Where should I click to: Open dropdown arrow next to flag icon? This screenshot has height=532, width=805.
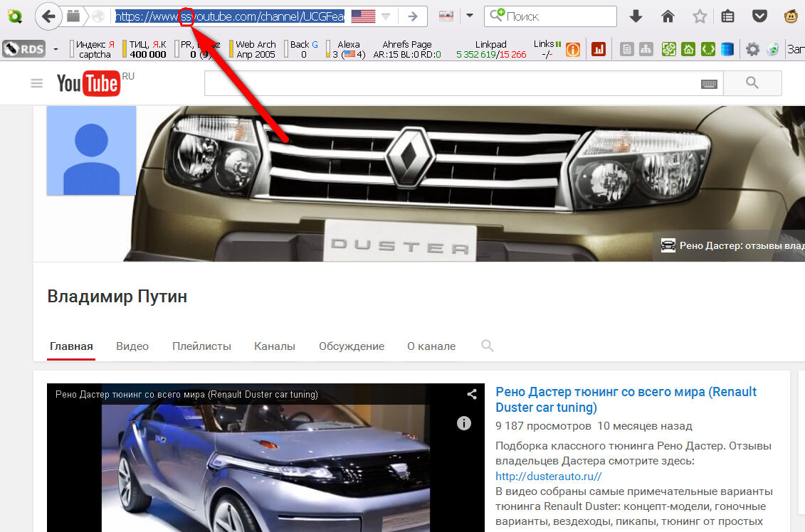pos(470,16)
